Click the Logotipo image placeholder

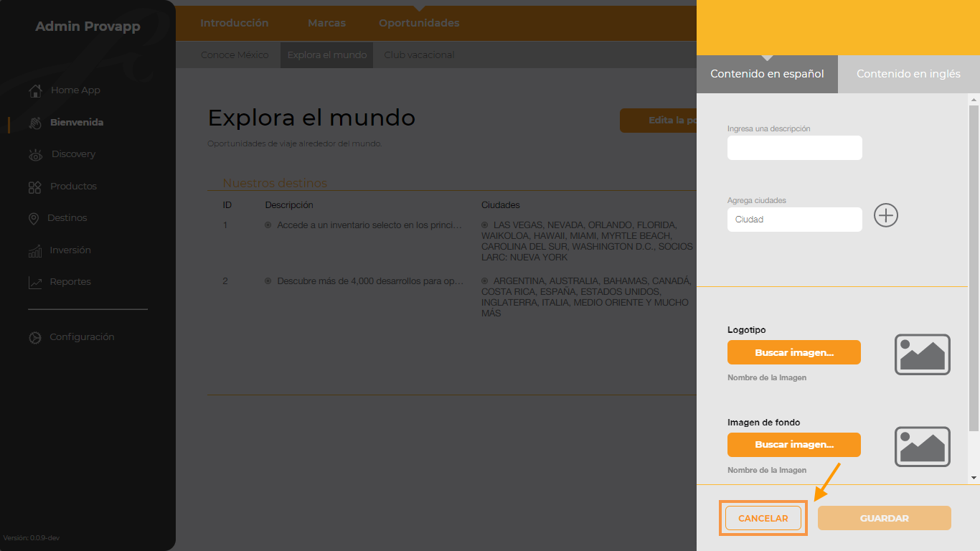click(x=923, y=354)
